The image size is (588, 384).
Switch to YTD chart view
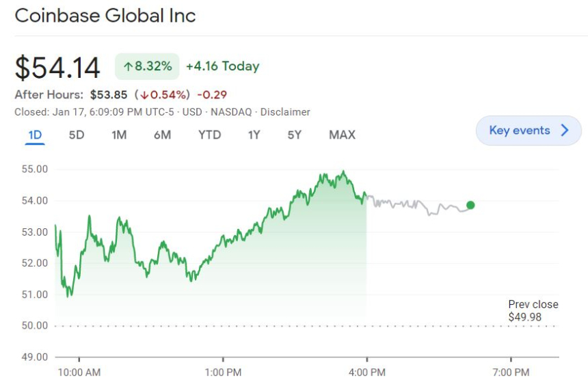pos(209,135)
